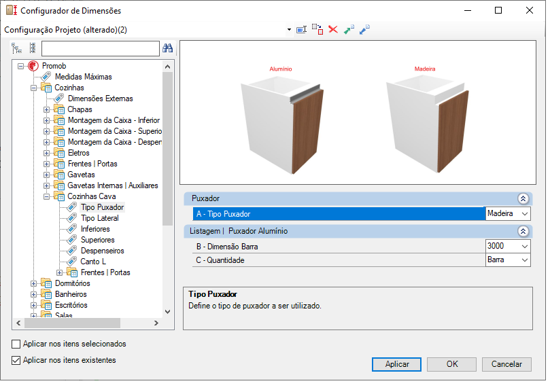Expand Montagem da Caixa - Inferior folder

coord(47,120)
